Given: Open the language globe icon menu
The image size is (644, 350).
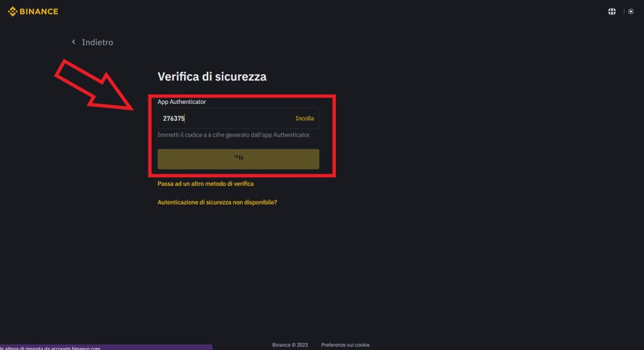Looking at the screenshot, I should (612, 11).
